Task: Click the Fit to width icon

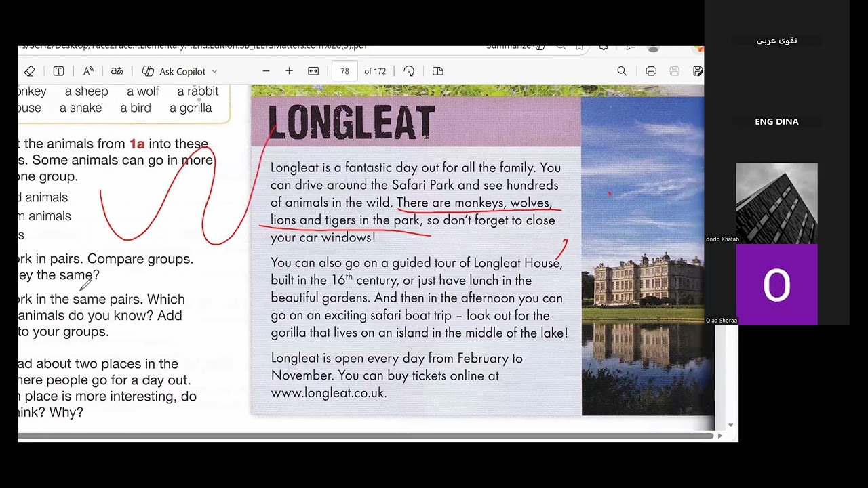Action: point(313,71)
